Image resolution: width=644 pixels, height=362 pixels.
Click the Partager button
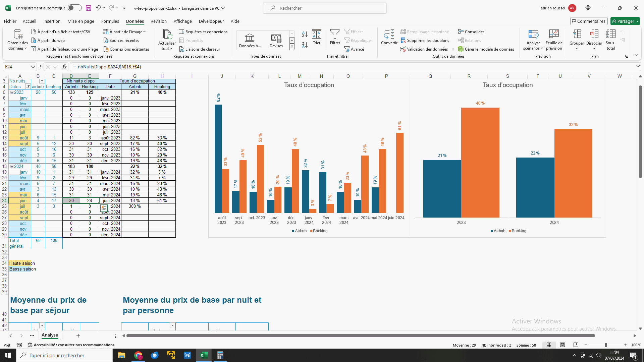point(625,21)
